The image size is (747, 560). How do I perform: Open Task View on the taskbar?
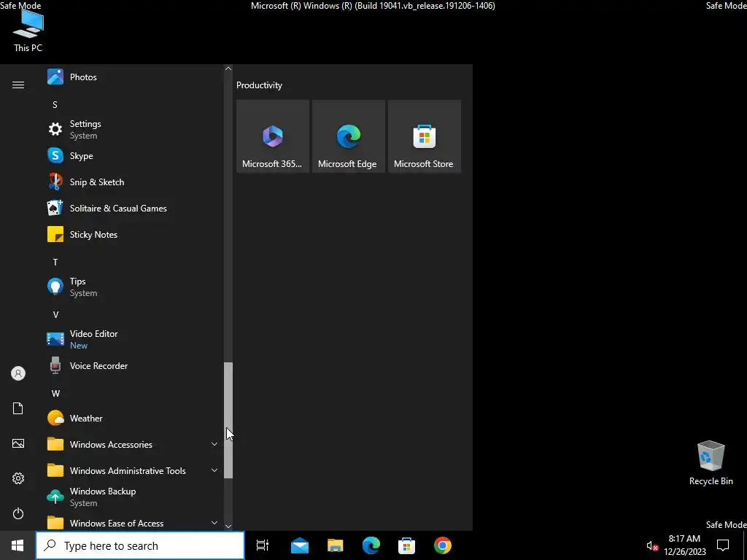click(x=263, y=545)
